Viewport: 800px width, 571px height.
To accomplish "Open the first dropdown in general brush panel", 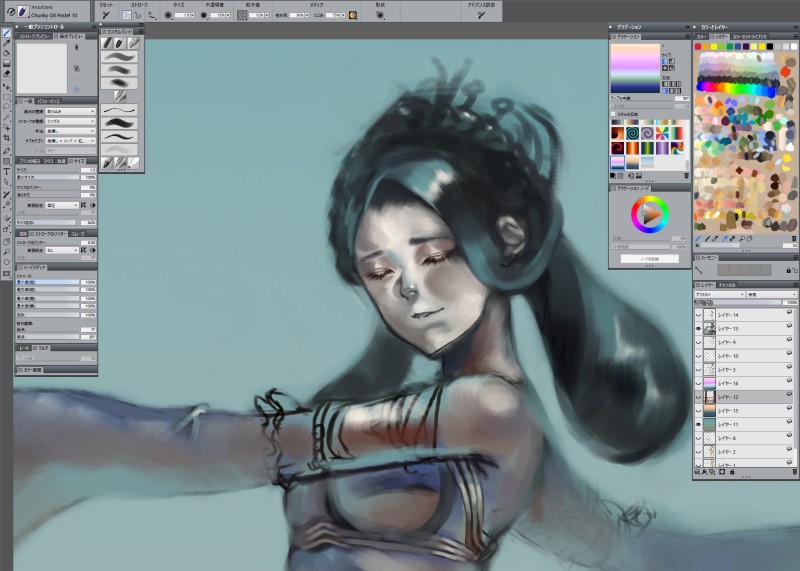I will click(x=70, y=111).
